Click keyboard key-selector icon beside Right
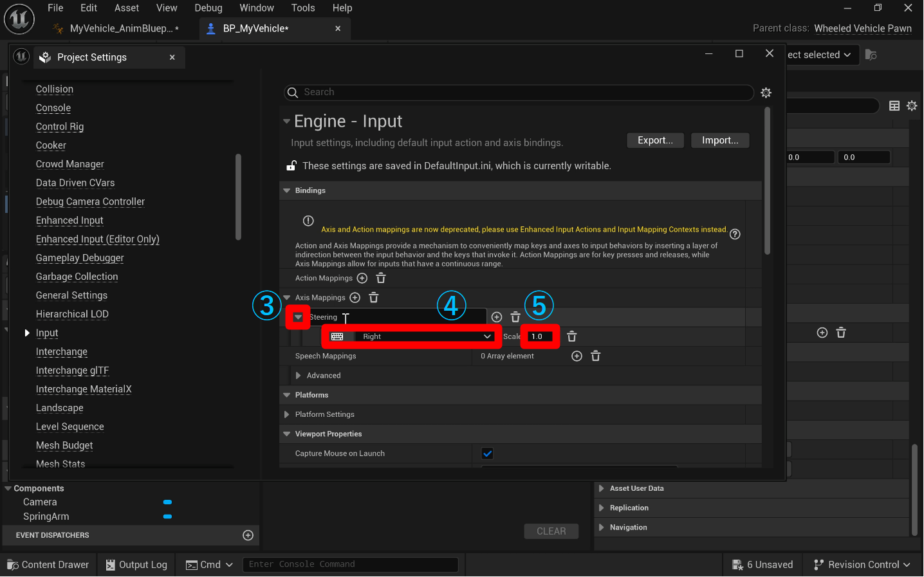Screen dimensions: 924x577 tap(337, 336)
